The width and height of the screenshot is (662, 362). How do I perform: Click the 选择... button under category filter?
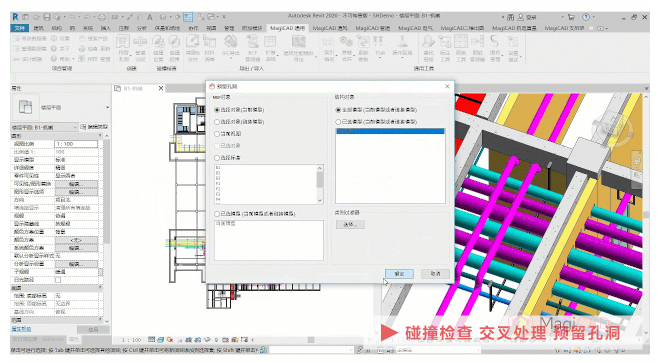point(350,224)
